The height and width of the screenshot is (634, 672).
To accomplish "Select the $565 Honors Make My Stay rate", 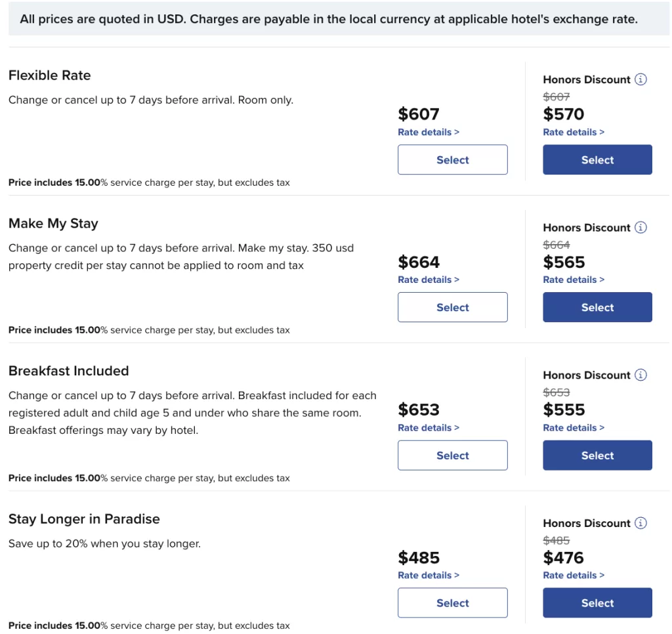I will click(597, 307).
